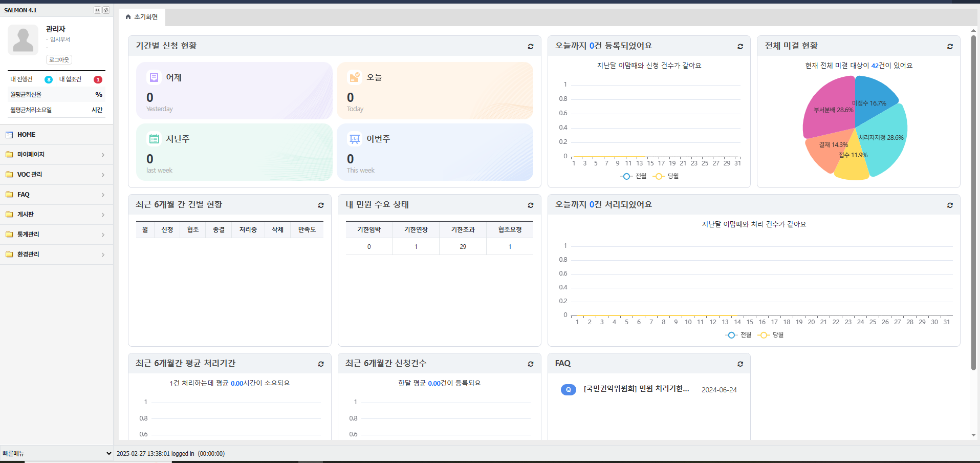Refresh the 전체 미결 현황 panel
The image size is (980, 463).
pos(950,47)
